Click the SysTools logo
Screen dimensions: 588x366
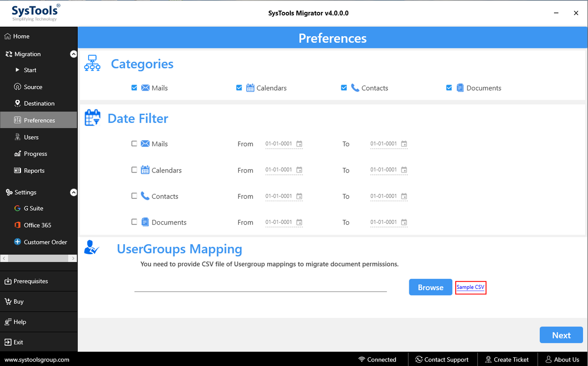(x=35, y=12)
